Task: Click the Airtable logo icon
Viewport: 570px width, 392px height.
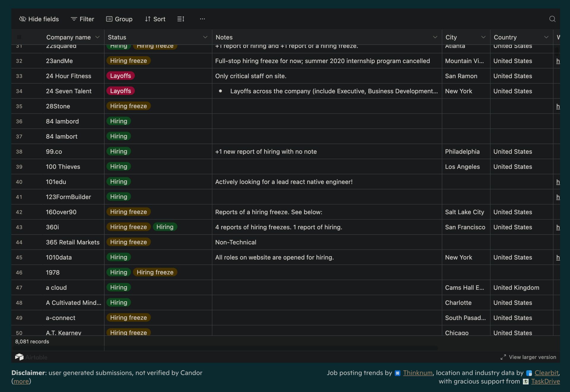Action: 19,357
